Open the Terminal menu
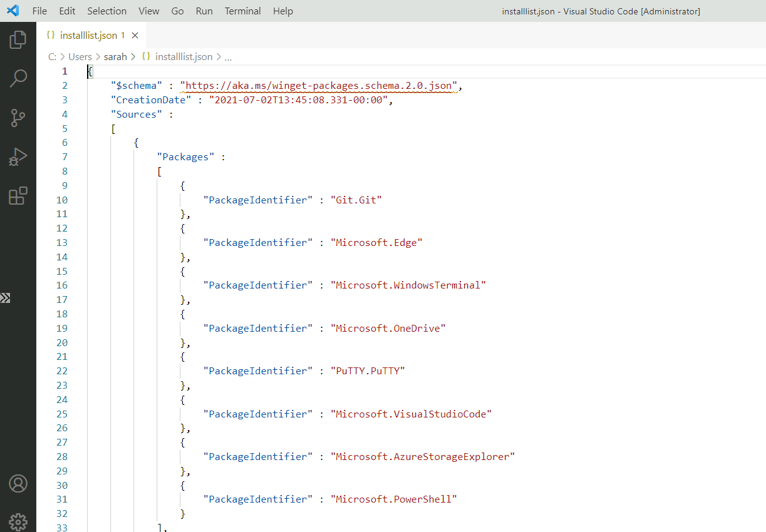The height and width of the screenshot is (532, 766). tap(243, 11)
